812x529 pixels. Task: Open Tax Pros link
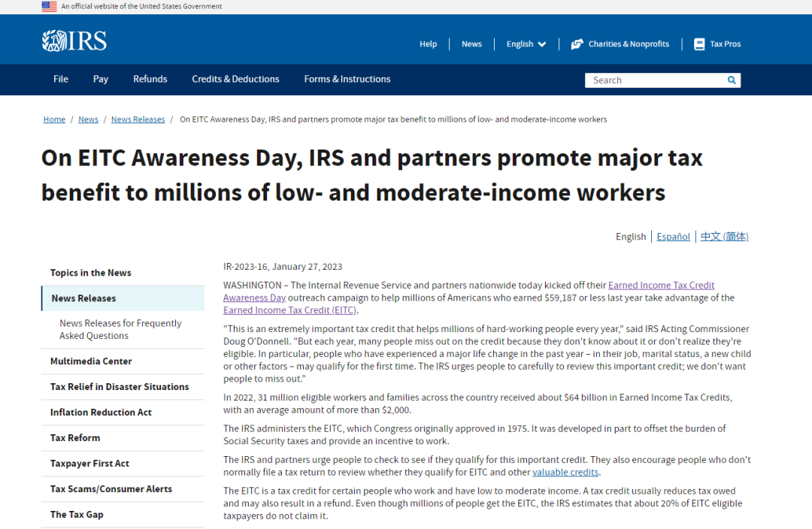click(x=725, y=44)
